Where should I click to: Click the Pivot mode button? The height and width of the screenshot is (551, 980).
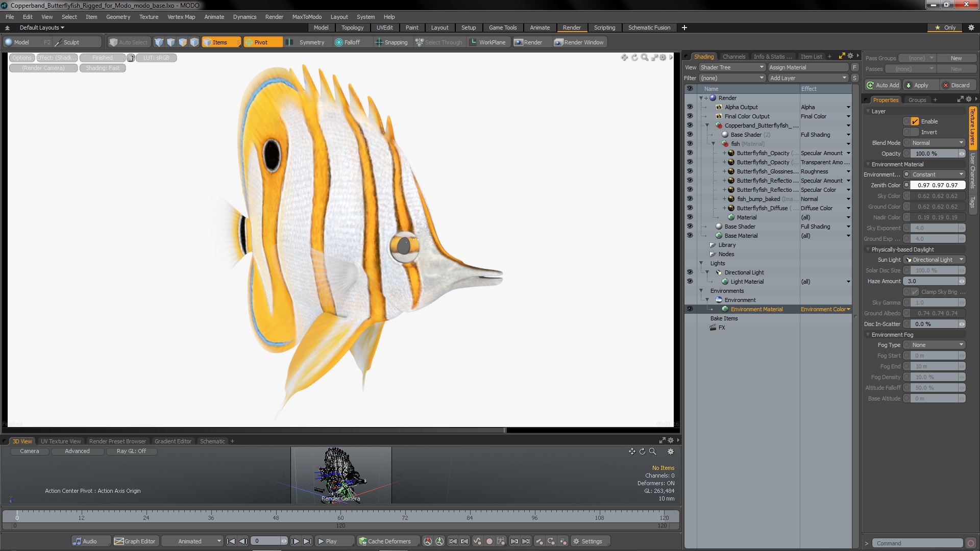click(262, 42)
